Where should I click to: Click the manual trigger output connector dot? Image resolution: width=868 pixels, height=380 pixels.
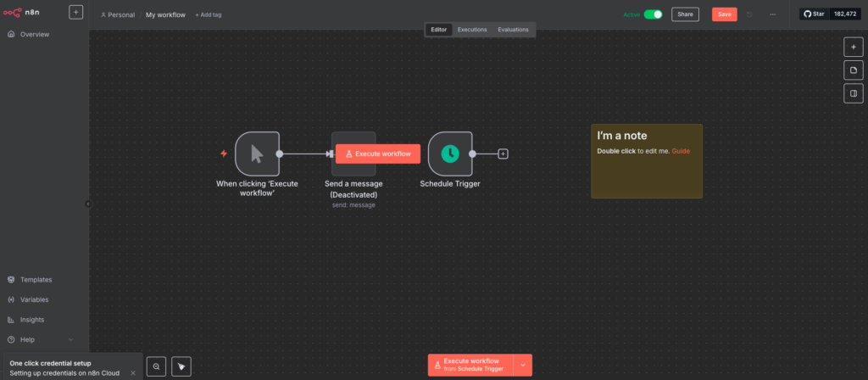click(x=280, y=154)
